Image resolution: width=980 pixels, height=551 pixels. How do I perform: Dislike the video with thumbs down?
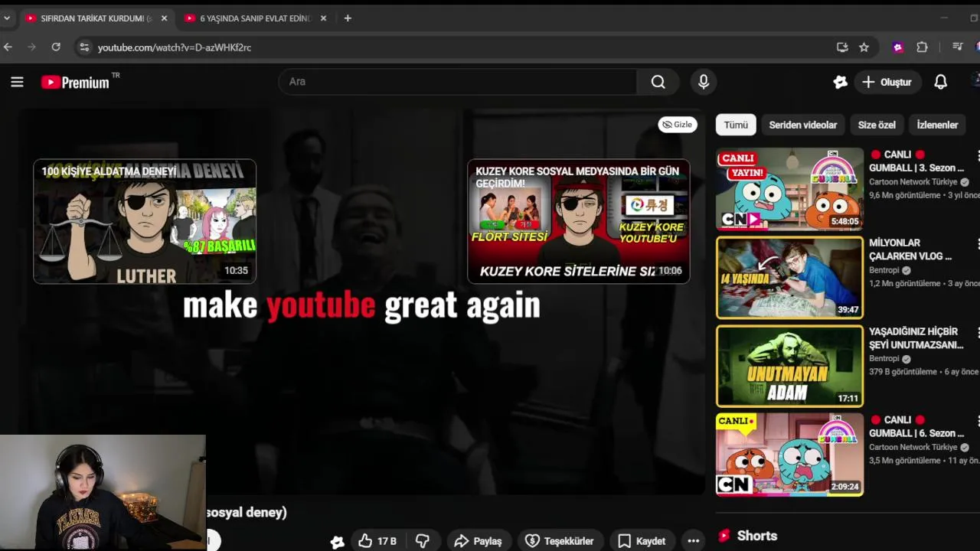423,541
